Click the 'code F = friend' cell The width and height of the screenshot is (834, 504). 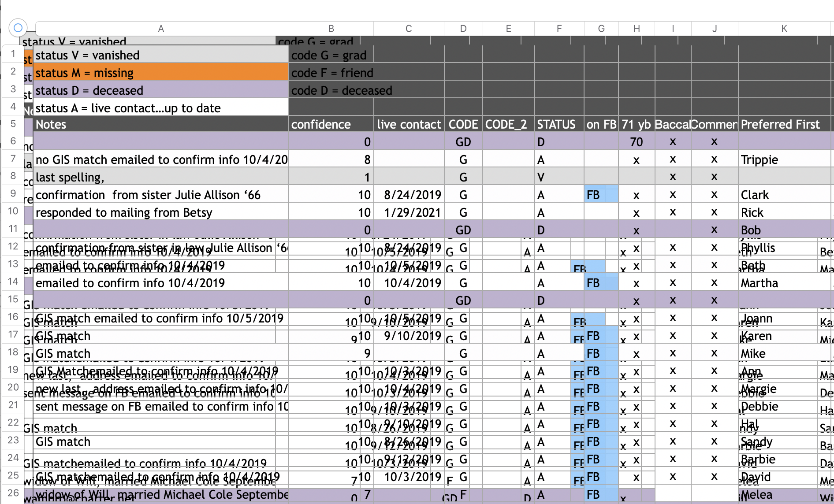click(x=331, y=72)
